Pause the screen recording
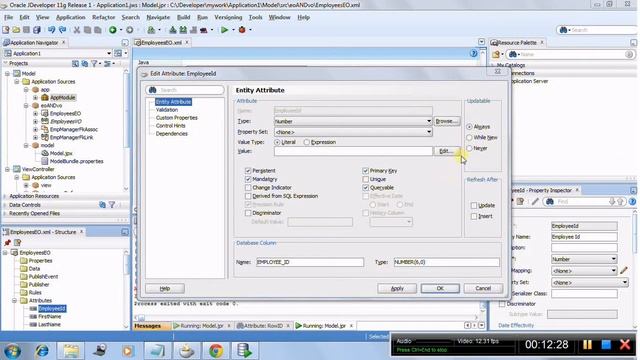Image resolution: width=640 pixels, height=360 pixels. tap(587, 345)
